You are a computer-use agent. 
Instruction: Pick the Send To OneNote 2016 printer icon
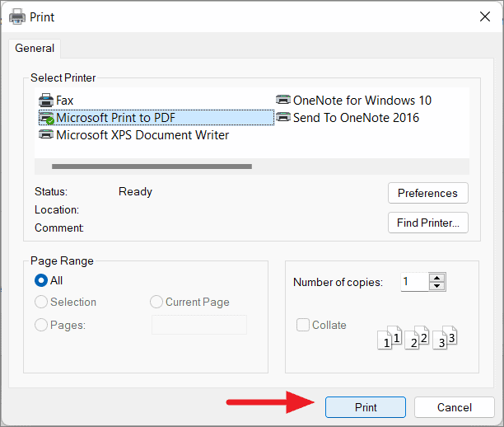coord(283,117)
